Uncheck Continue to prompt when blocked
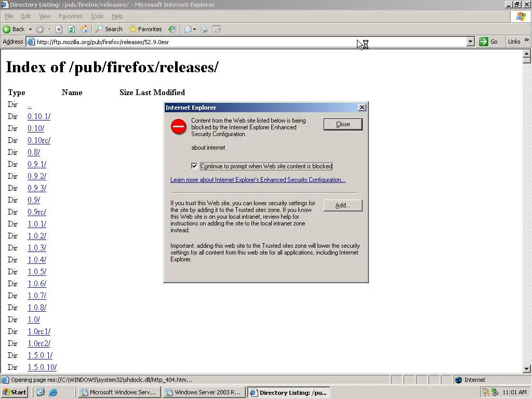Screen dimensions: 532x399 194,166
